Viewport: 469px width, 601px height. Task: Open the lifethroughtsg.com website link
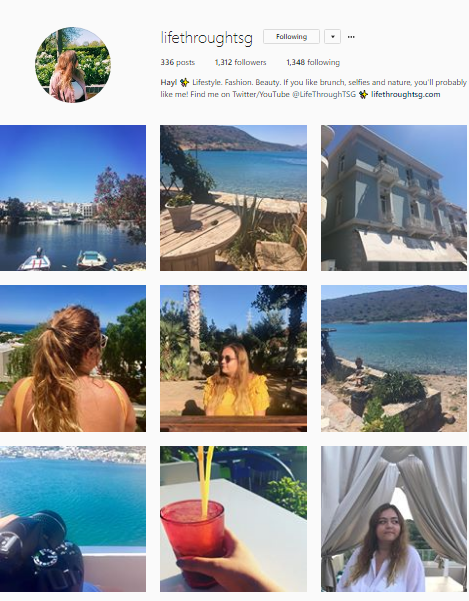[x=405, y=94]
